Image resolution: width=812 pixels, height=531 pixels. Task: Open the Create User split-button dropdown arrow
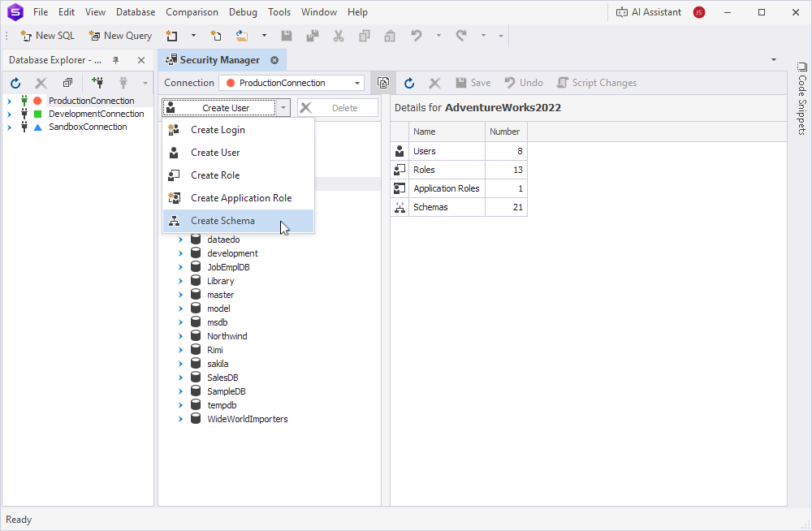click(x=282, y=107)
